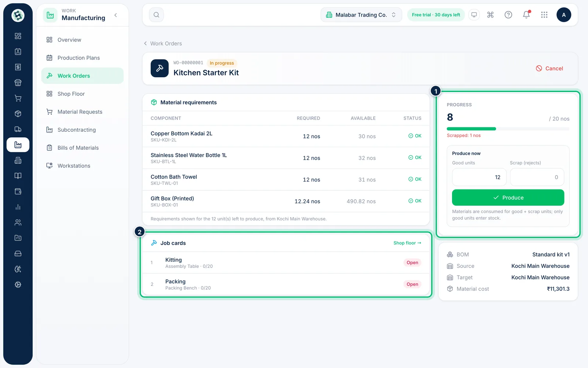Cancel the work order
This screenshot has height=368, width=588.
tap(549, 68)
